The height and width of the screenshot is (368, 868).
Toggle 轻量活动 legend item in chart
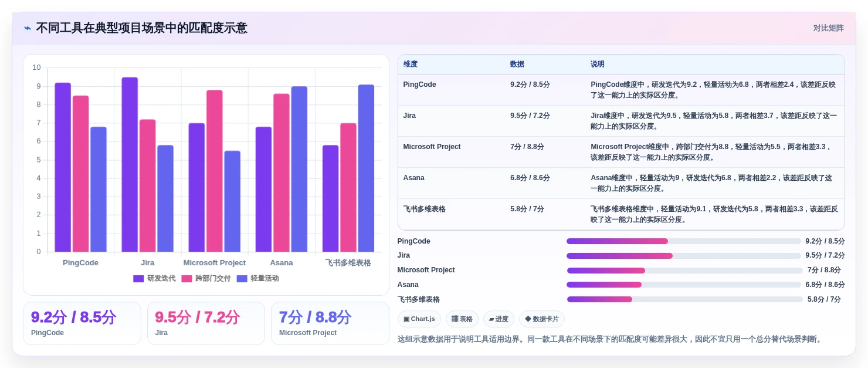[x=257, y=278]
